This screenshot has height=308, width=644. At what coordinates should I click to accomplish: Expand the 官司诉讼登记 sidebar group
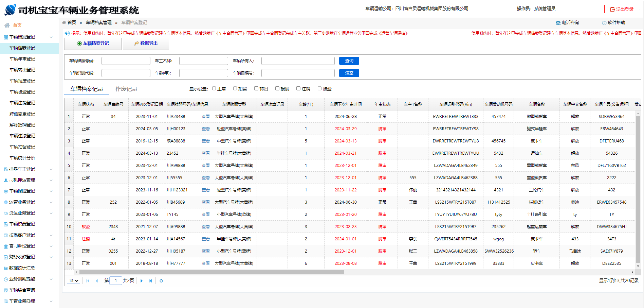[x=51, y=246]
